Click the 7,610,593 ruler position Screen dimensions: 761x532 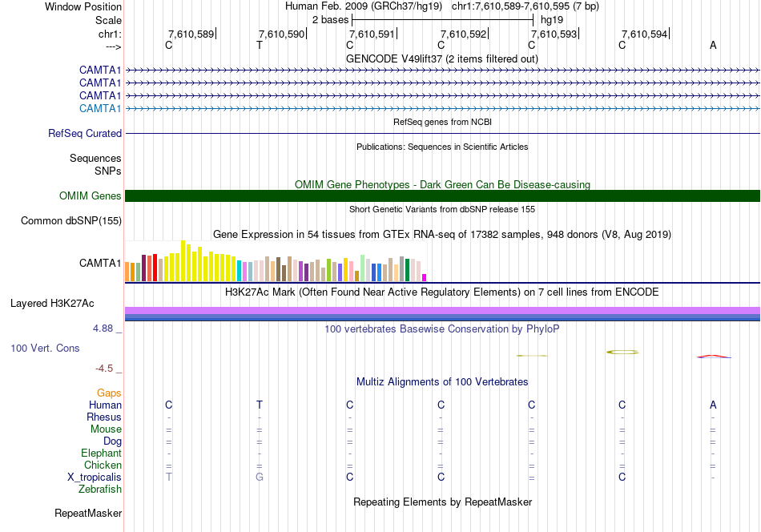click(554, 34)
